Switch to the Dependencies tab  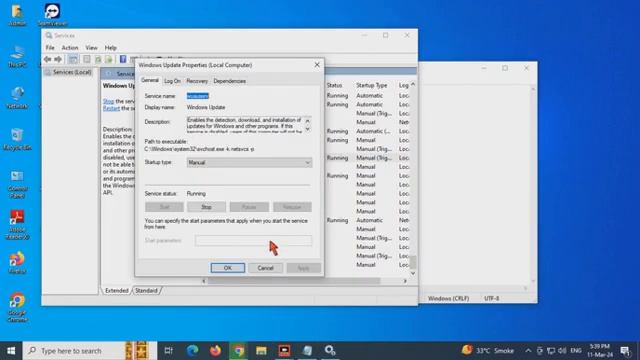coord(229,81)
